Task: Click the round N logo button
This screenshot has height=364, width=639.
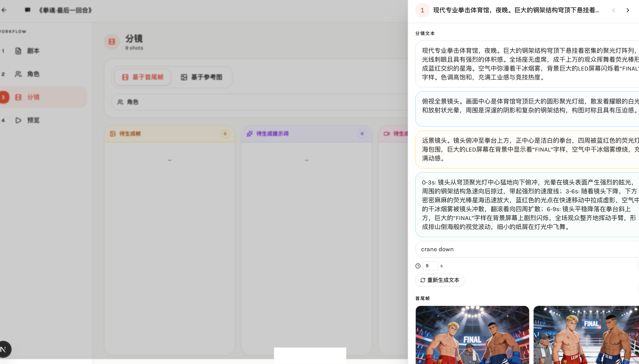Action: pyautogui.click(x=4, y=349)
